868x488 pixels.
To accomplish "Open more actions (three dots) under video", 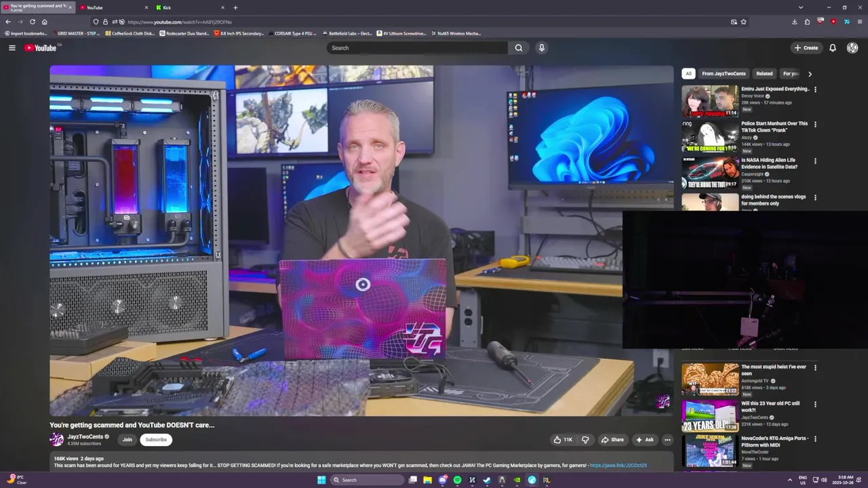I will click(x=667, y=439).
